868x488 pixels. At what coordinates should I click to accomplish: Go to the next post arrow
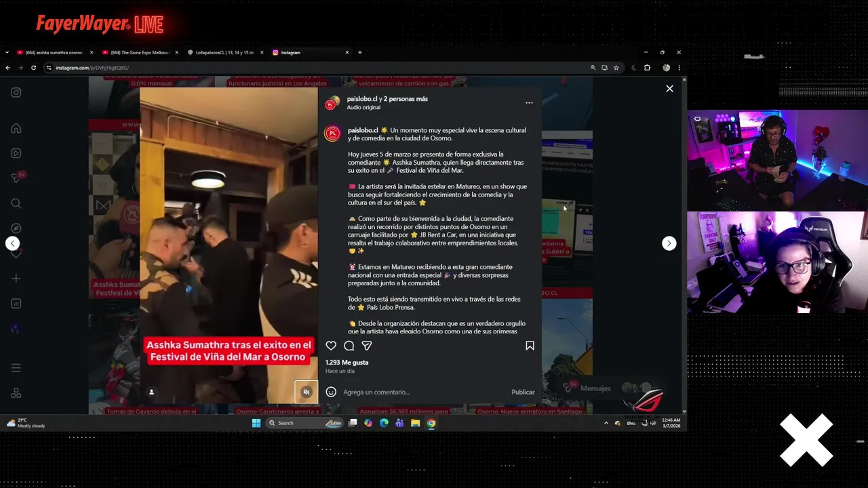point(669,243)
